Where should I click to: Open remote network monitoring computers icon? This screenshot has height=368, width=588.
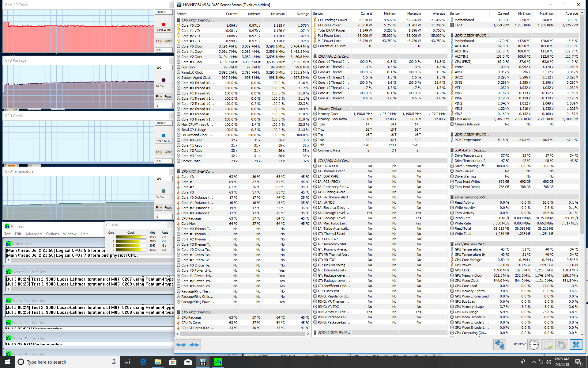tap(499, 345)
